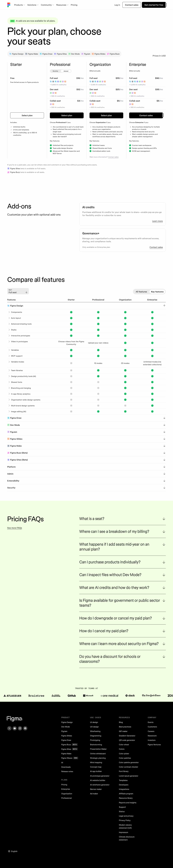173x868 pixels.
Task: Open Figma's X (Twitter) page from footer
Action: point(9,728)
